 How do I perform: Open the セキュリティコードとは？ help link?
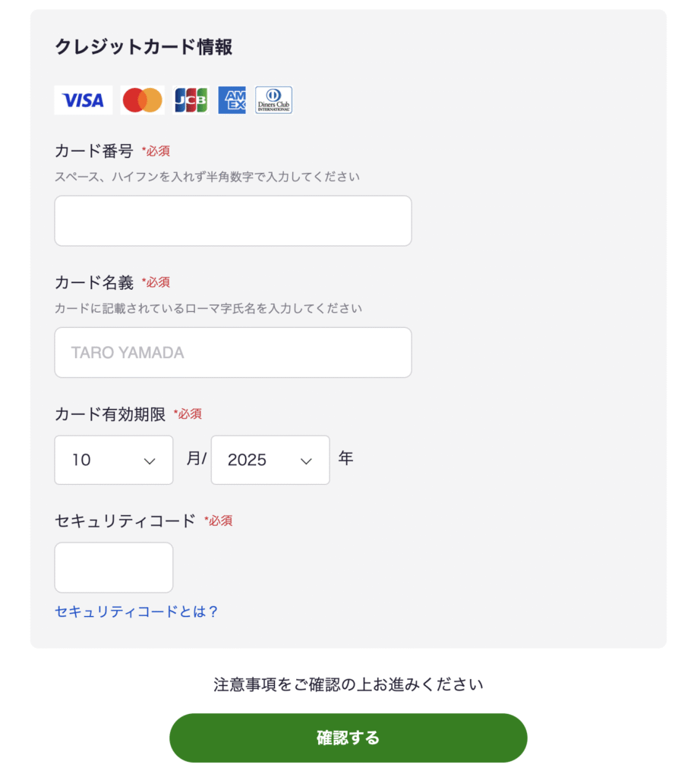click(x=137, y=612)
